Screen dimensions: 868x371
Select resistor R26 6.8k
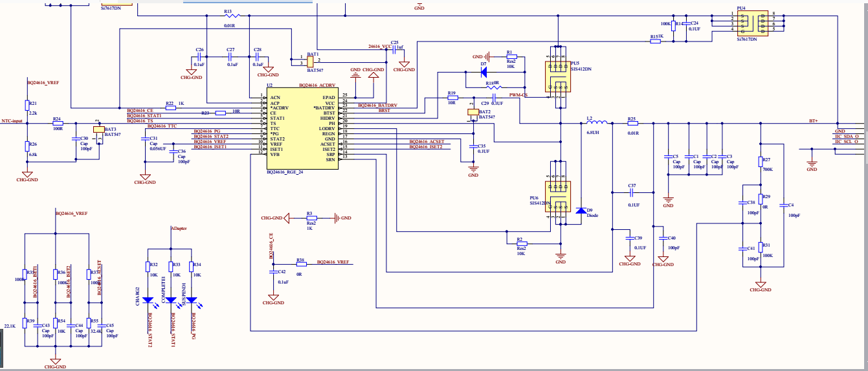pos(27,147)
